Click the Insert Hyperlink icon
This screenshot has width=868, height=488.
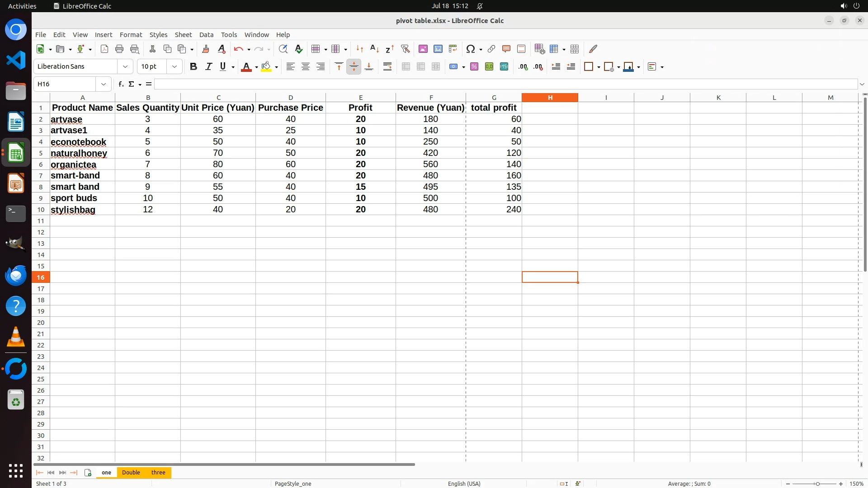tap(491, 49)
